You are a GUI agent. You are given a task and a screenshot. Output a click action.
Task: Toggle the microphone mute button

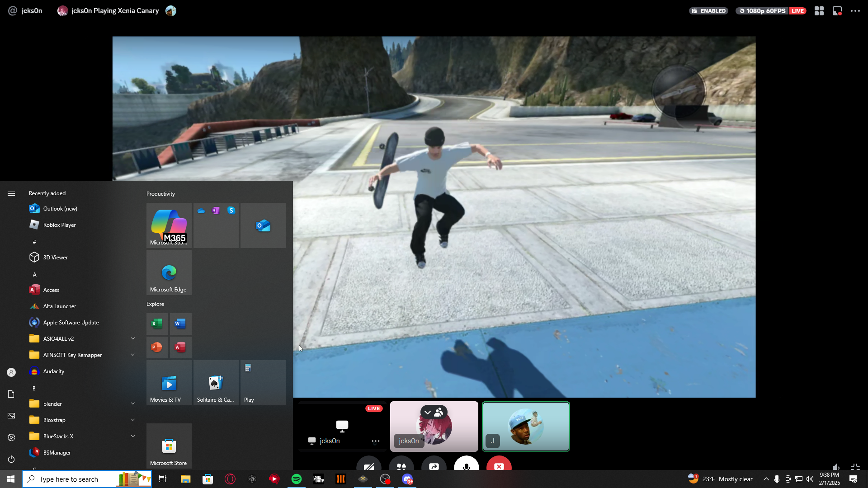click(x=466, y=465)
